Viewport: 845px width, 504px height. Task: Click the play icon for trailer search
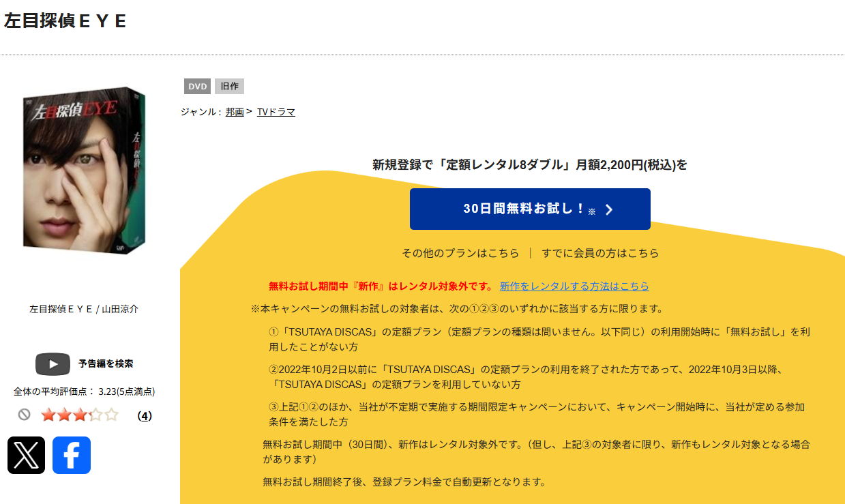pyautogui.click(x=53, y=364)
